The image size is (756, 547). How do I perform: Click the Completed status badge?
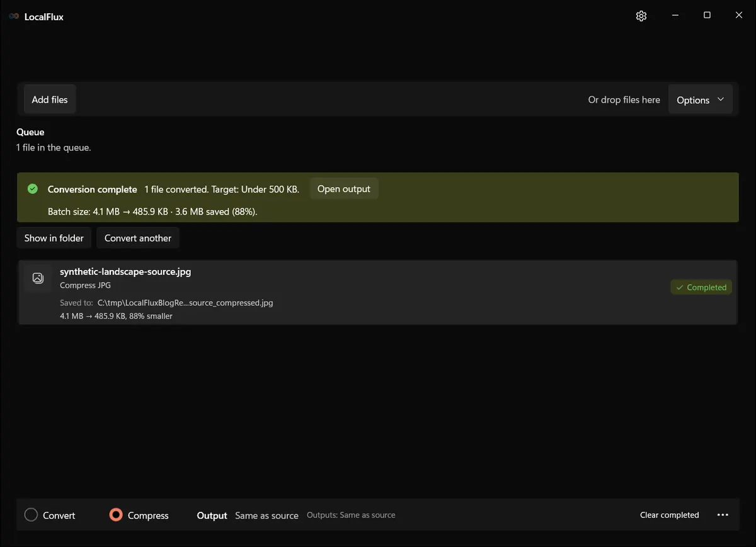coord(701,288)
